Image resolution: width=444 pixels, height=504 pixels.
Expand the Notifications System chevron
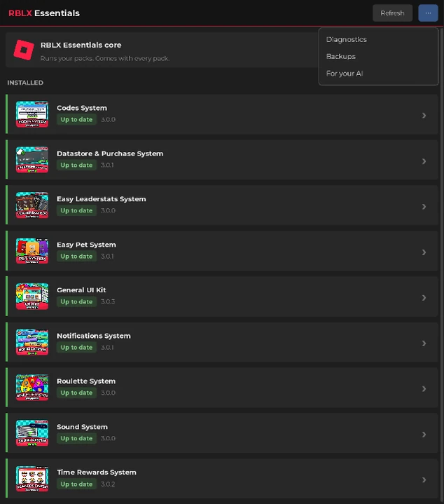(424, 343)
